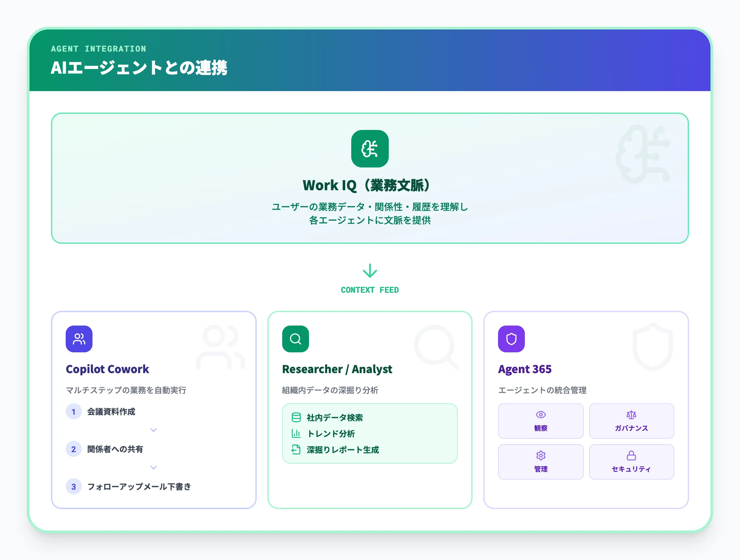
Task: Select the Agent 365 shield icon
Action: coord(511,339)
